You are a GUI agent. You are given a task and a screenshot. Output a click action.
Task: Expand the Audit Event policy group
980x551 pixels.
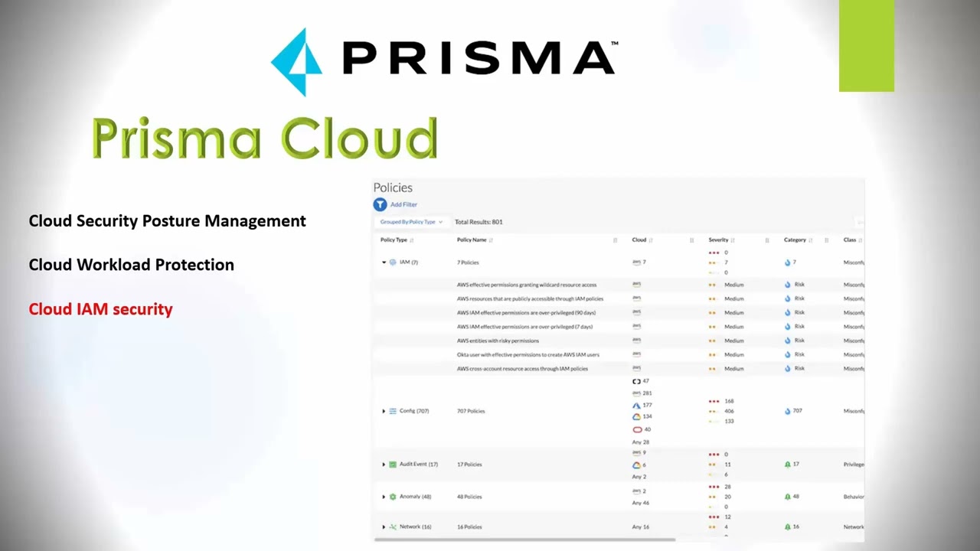coord(384,465)
